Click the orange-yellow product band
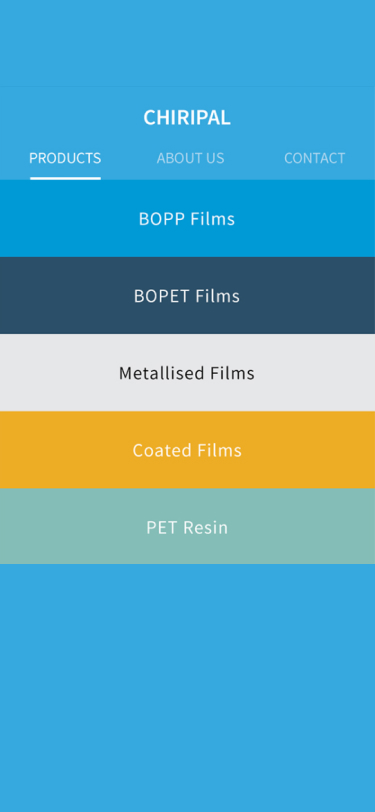This screenshot has height=812, width=375. 188,450
